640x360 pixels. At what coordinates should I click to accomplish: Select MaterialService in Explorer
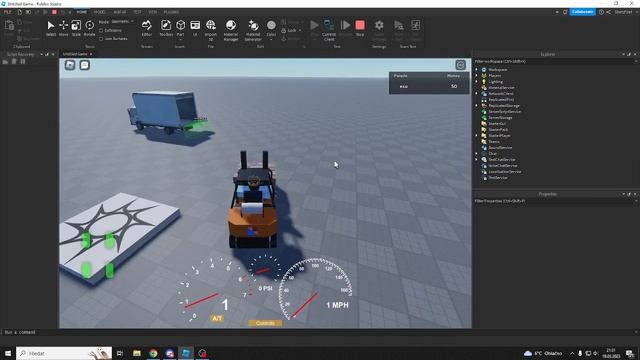(501, 88)
